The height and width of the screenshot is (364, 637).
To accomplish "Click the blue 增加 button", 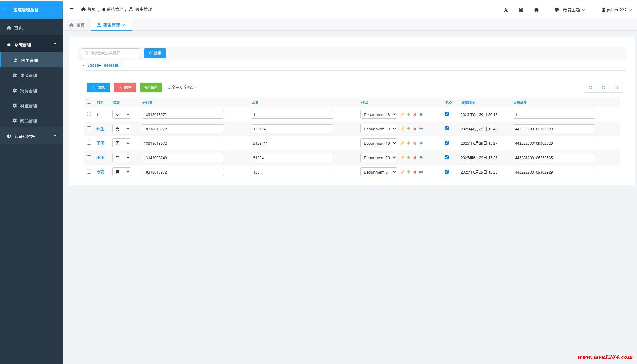I will click(x=99, y=87).
